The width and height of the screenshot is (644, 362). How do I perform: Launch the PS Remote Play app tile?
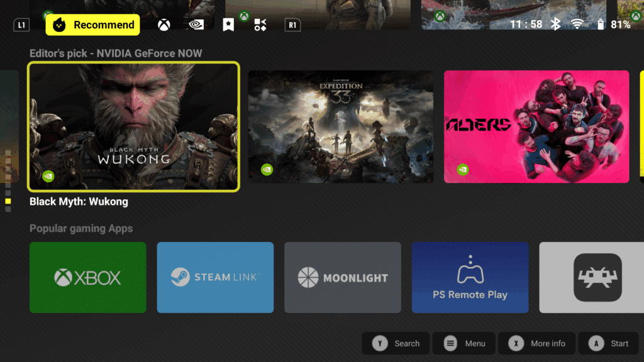click(470, 277)
